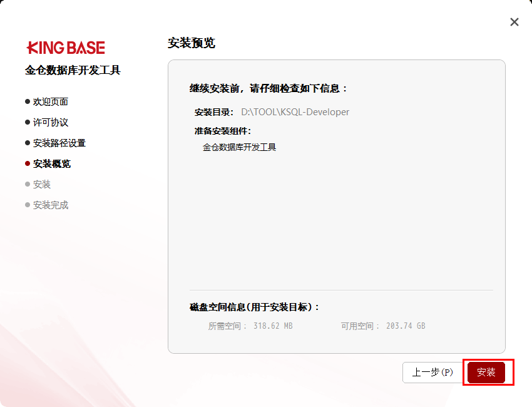
Task: Open 安装路径设置 step in sidebar
Action: click(x=59, y=143)
